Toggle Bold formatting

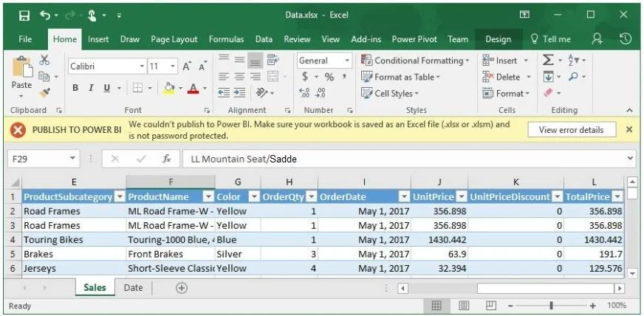[x=75, y=88]
